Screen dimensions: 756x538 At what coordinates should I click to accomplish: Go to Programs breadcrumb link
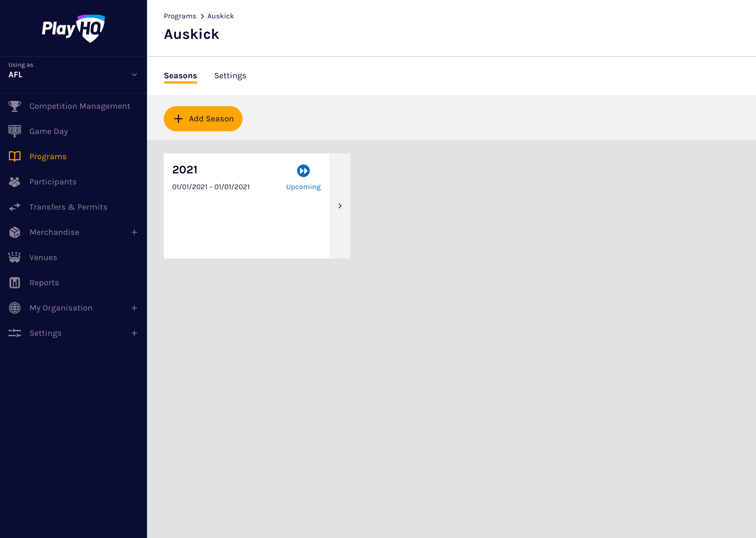coord(180,16)
